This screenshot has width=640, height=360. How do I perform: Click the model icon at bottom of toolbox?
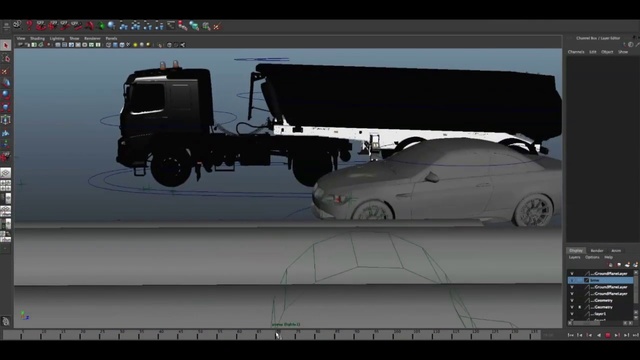tap(6, 321)
